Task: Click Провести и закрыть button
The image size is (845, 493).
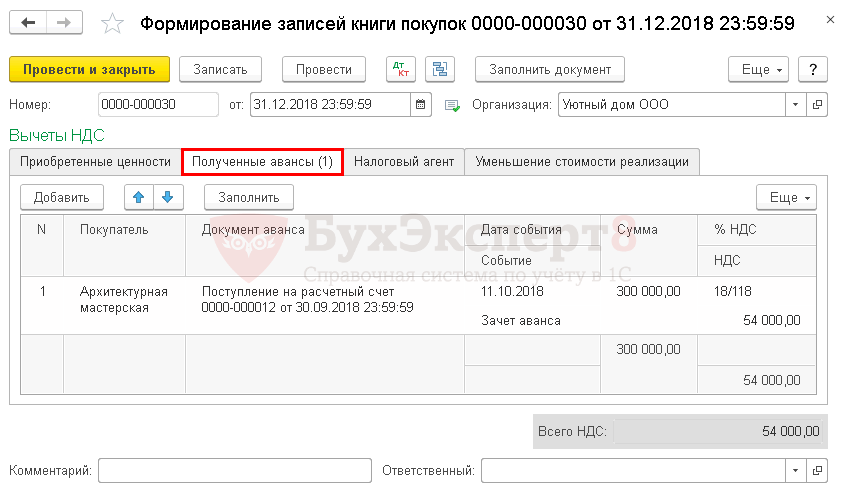Action: tap(89, 69)
